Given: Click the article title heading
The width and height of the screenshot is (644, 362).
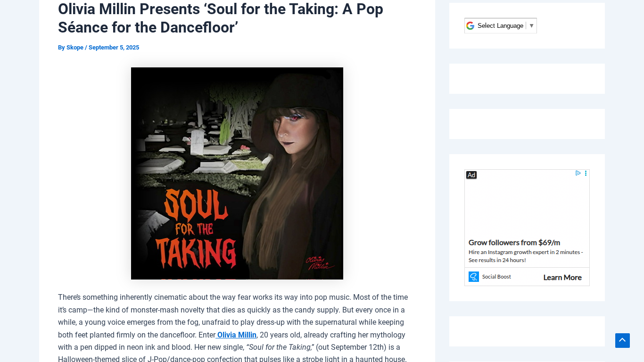Looking at the screenshot, I should pyautogui.click(x=220, y=18).
